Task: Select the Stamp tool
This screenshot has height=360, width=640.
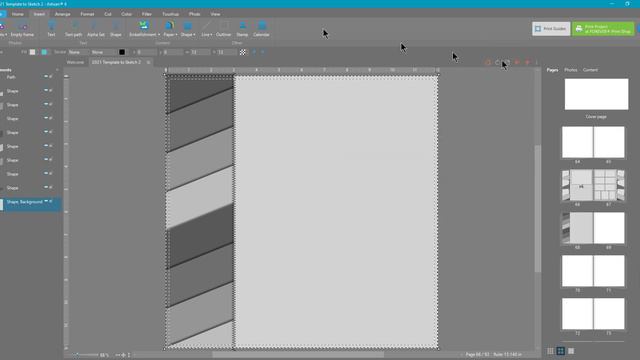Action: tap(242, 29)
